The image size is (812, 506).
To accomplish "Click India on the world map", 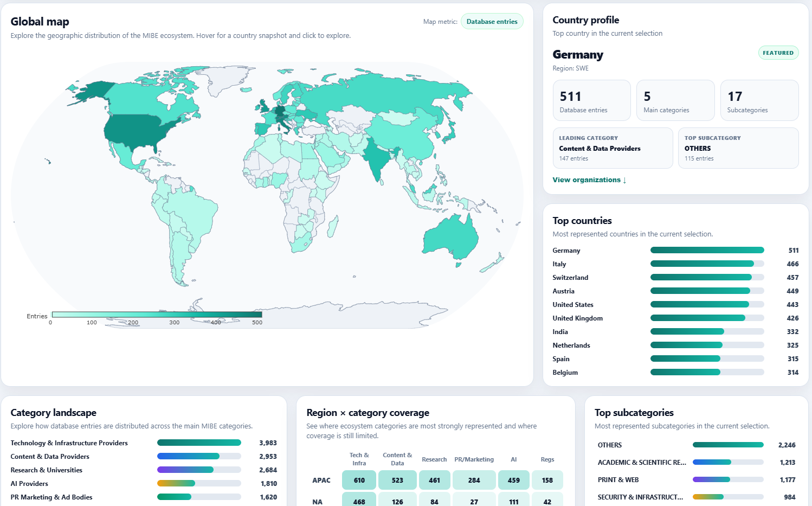I will (378, 159).
